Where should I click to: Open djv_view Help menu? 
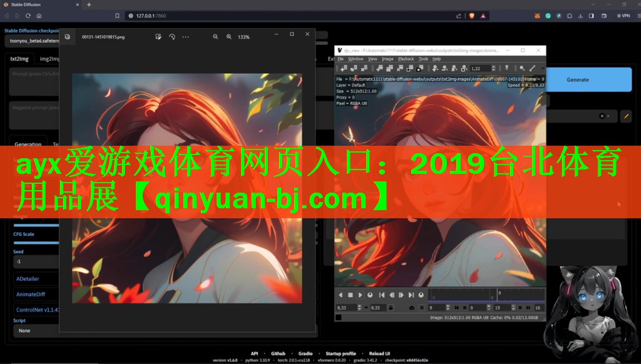click(x=436, y=59)
